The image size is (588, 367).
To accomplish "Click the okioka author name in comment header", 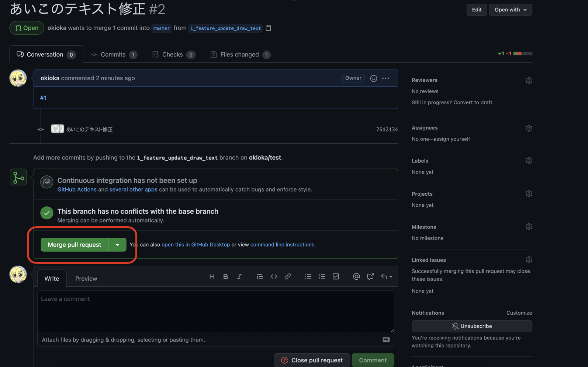I will (x=50, y=78).
